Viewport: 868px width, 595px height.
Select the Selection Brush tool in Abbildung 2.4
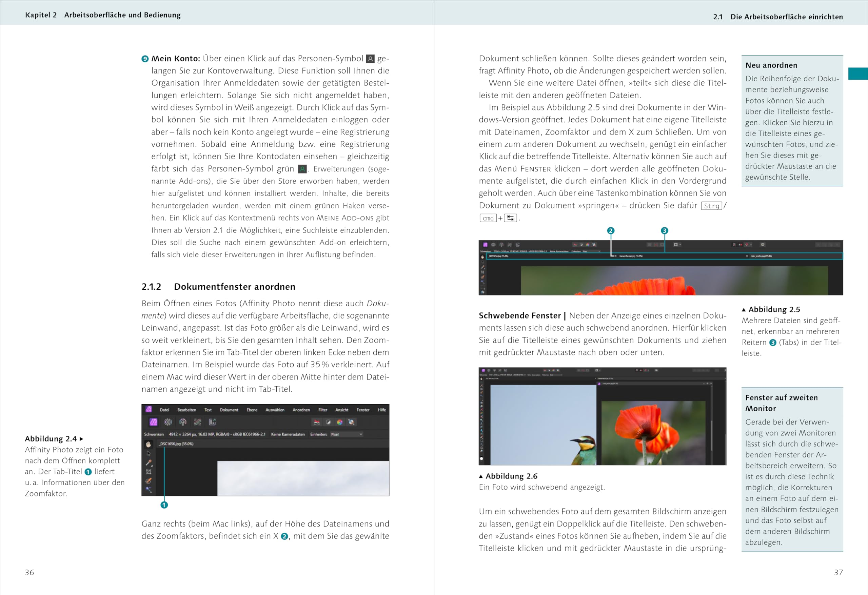(x=149, y=481)
